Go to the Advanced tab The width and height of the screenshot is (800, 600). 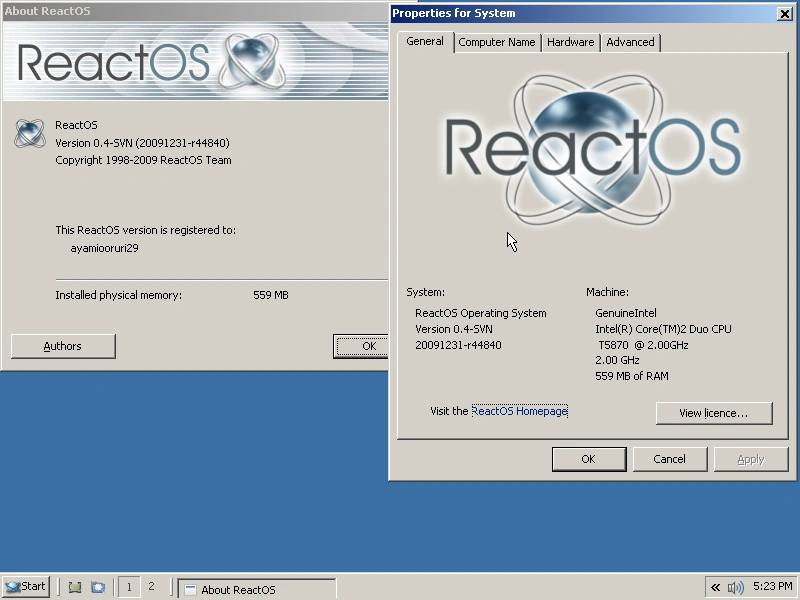(630, 42)
